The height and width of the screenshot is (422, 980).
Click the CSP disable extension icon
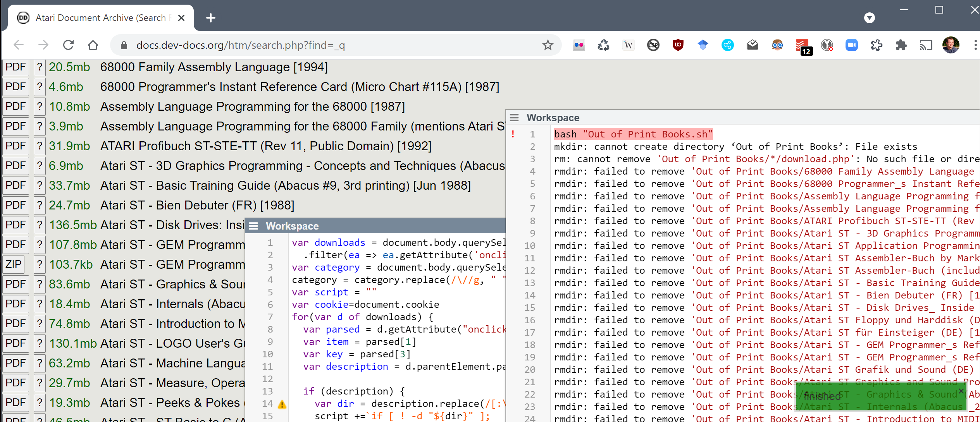pyautogui.click(x=653, y=45)
